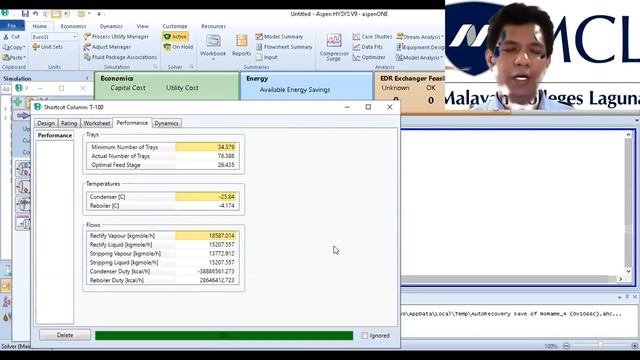Click the green status bar in Shortcut Column
This screenshot has width=640, height=360.
224,336
